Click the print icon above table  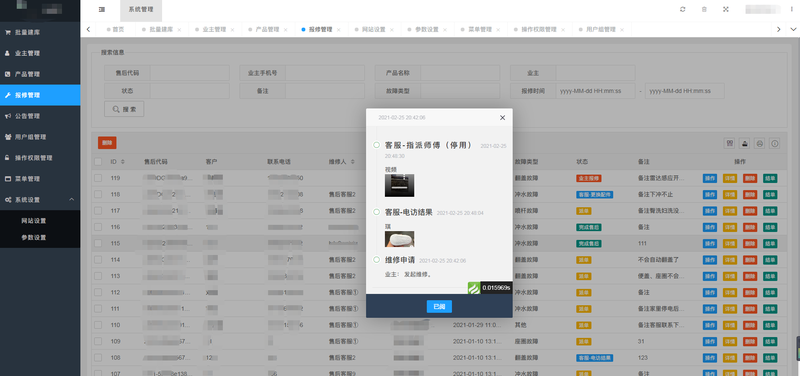pyautogui.click(x=760, y=143)
